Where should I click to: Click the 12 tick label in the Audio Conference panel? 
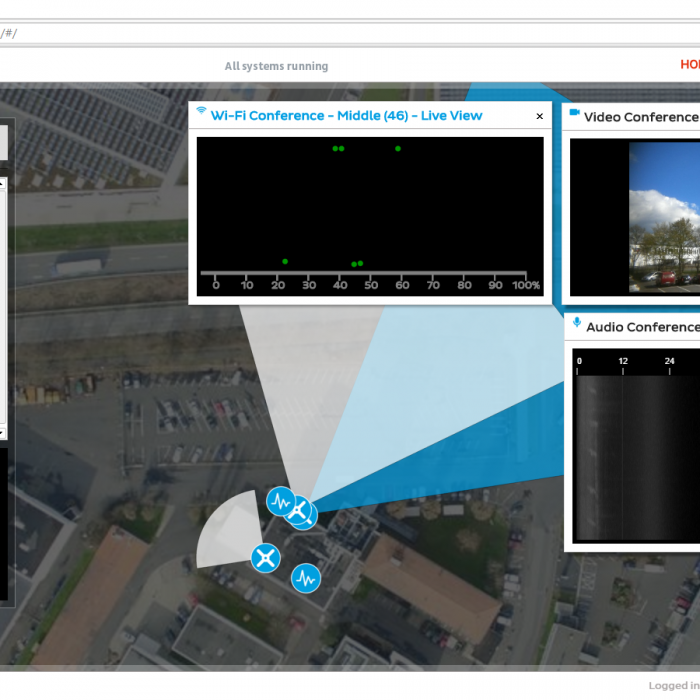[623, 361]
